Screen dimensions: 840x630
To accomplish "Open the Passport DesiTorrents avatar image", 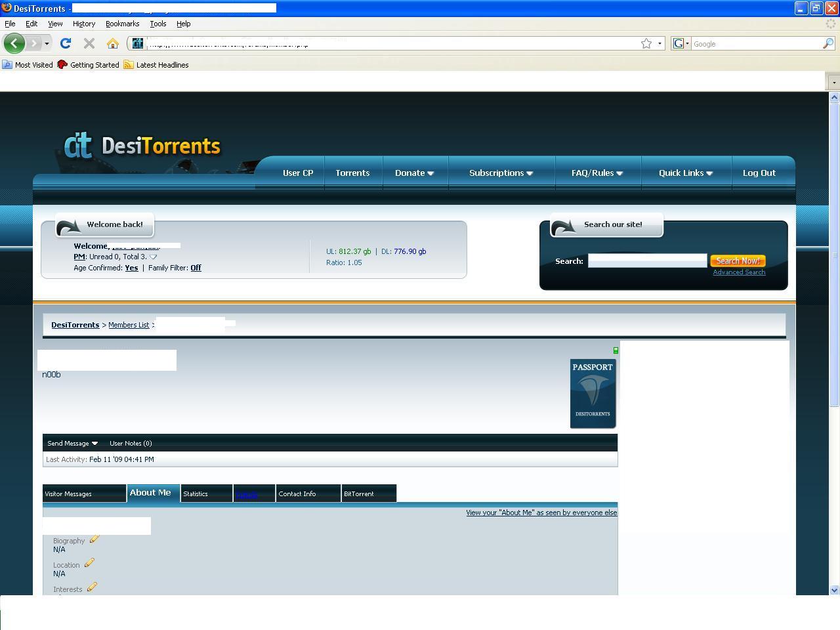I will (x=593, y=393).
